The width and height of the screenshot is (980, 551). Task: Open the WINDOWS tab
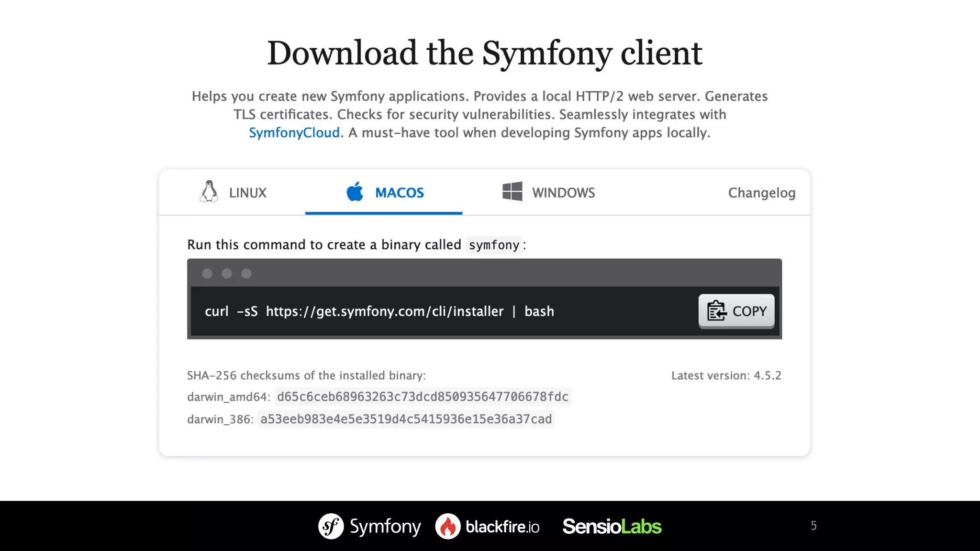563,193
